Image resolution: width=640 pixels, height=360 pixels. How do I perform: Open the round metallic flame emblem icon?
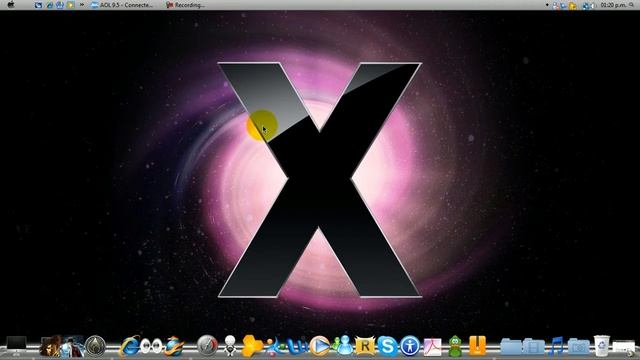(96, 346)
